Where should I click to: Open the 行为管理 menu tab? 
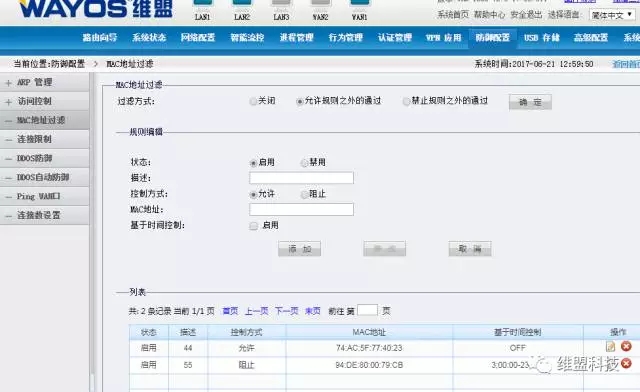(346, 38)
